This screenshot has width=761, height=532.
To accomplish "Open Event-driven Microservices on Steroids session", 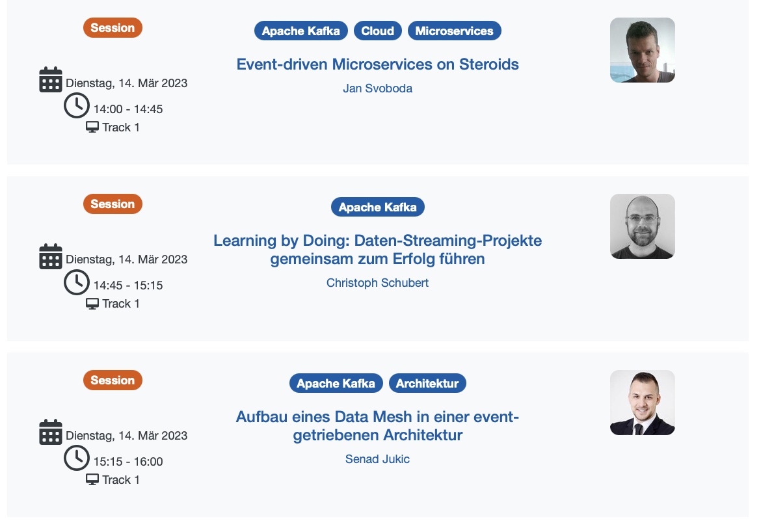I will 378,64.
